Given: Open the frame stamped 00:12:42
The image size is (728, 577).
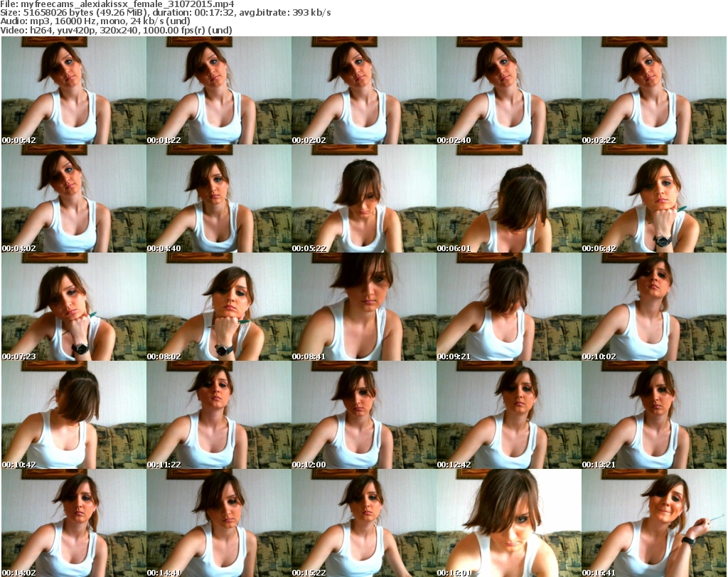Looking at the screenshot, I should 509,415.
